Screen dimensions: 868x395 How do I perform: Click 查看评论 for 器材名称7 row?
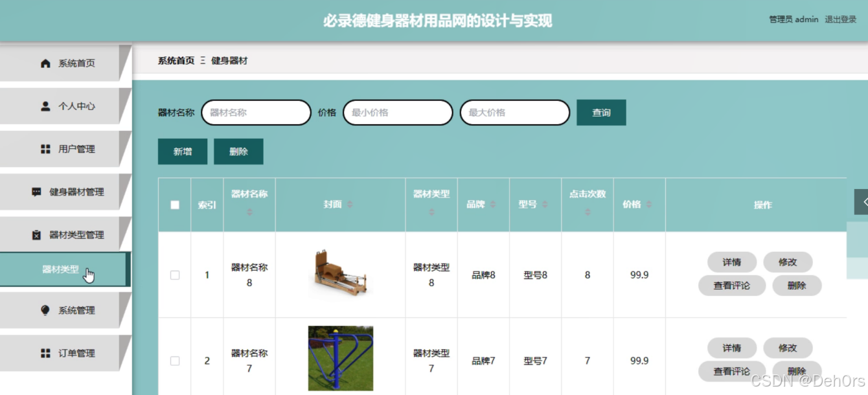click(732, 372)
